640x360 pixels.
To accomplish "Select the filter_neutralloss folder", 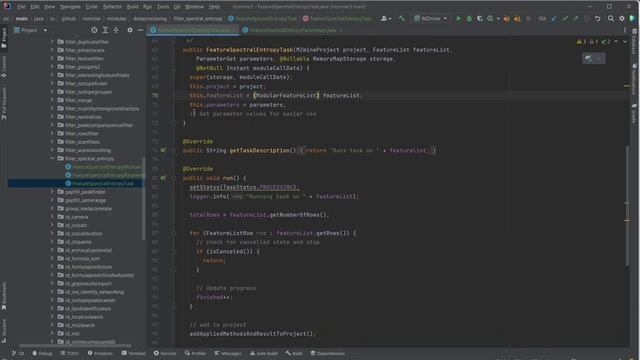I will pos(83,117).
